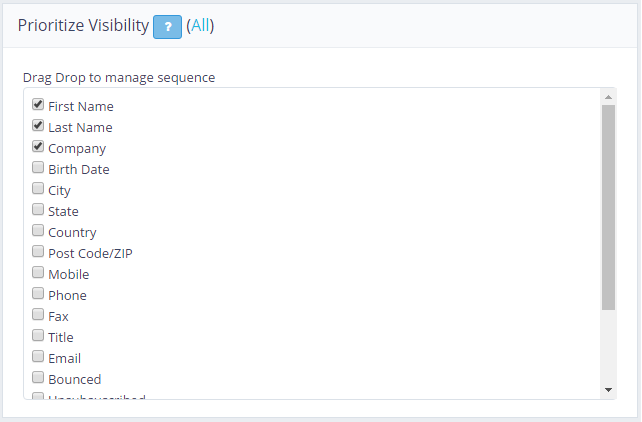Enable the Country checkbox

click(38, 231)
